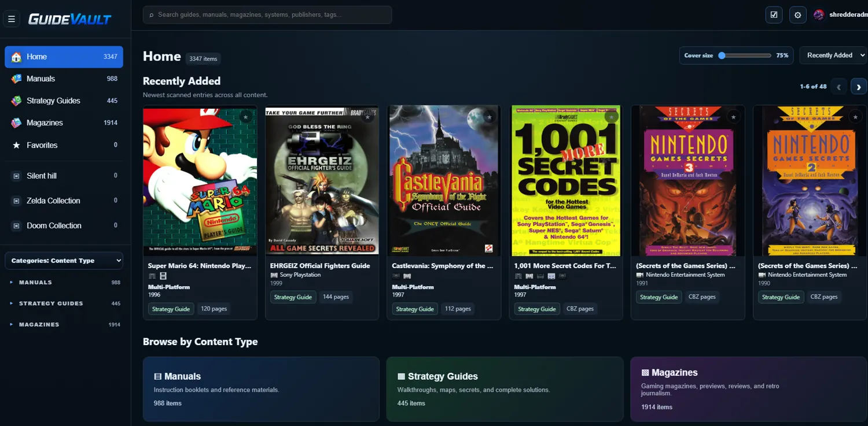Open the Recently Added sort dropdown

pos(833,55)
